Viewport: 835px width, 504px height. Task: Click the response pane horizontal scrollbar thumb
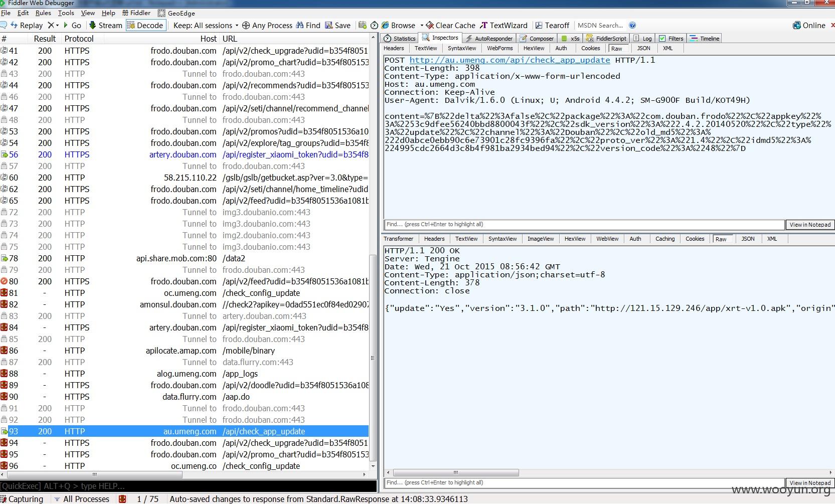[456, 472]
